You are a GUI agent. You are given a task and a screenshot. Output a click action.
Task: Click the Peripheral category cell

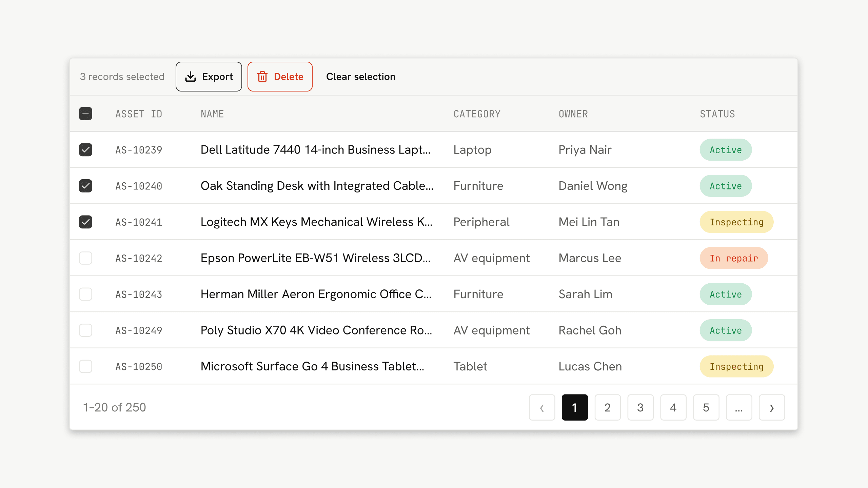(481, 222)
